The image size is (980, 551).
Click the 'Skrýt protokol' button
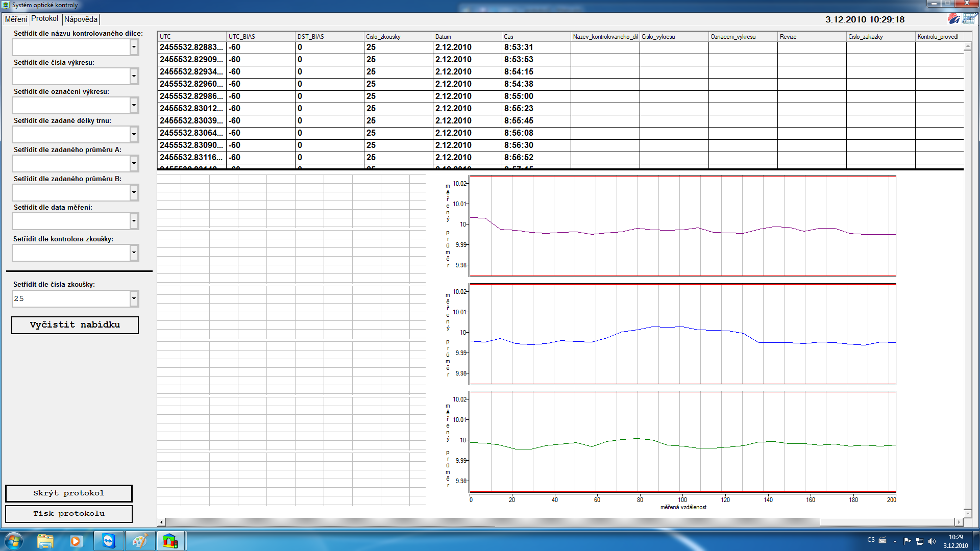(x=69, y=493)
